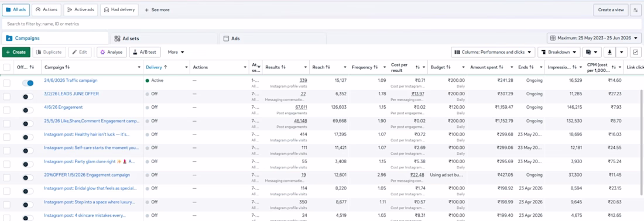Click See more views

[x=157, y=9]
